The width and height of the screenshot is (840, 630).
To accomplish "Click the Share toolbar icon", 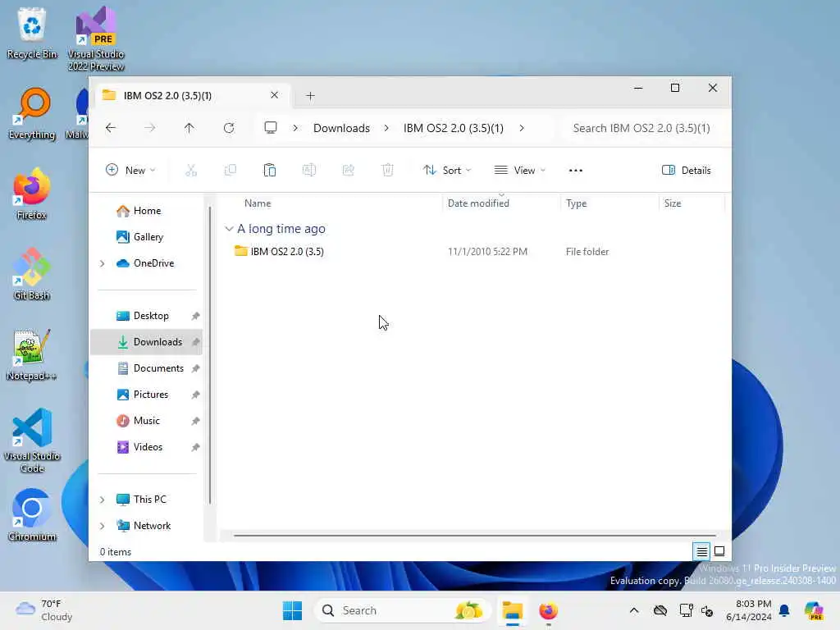I will pyautogui.click(x=348, y=171).
